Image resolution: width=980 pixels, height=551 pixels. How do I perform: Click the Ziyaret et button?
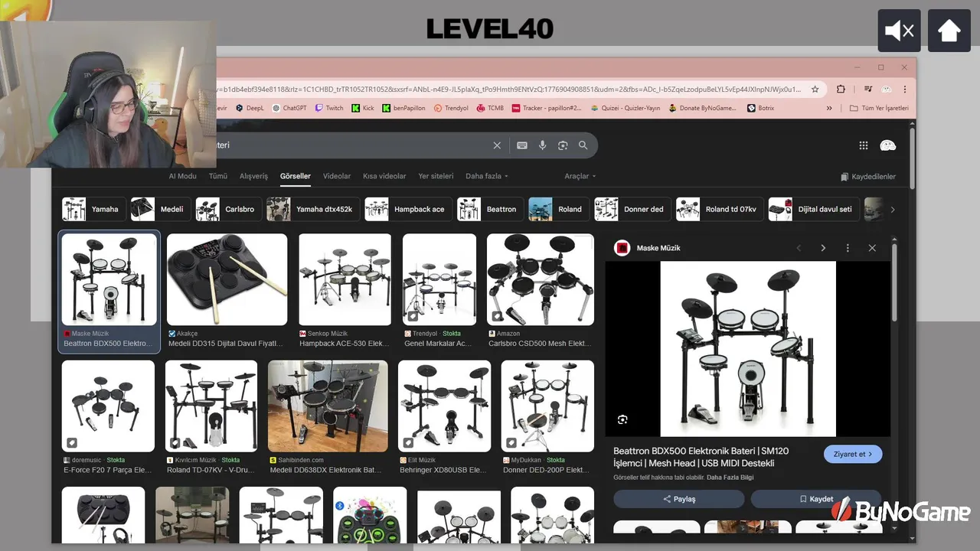tap(853, 454)
